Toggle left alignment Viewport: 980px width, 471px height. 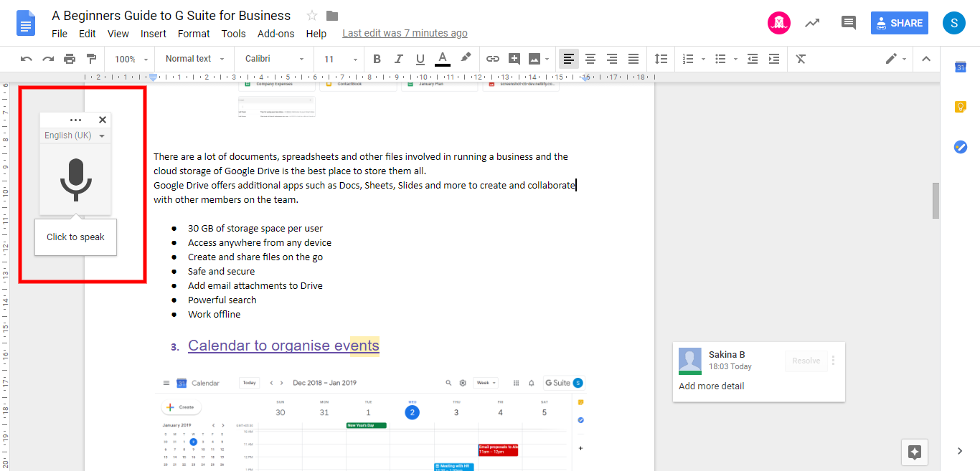coord(569,59)
